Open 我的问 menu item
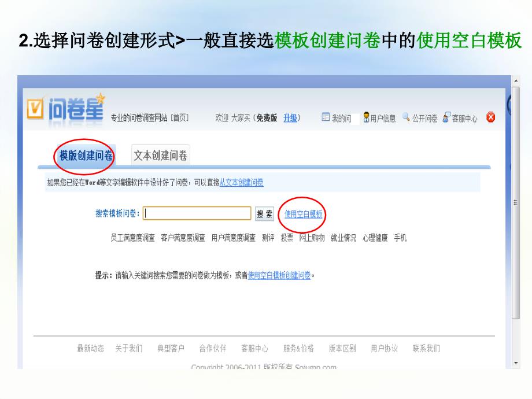Image resolution: width=532 pixels, height=399 pixels. point(341,119)
